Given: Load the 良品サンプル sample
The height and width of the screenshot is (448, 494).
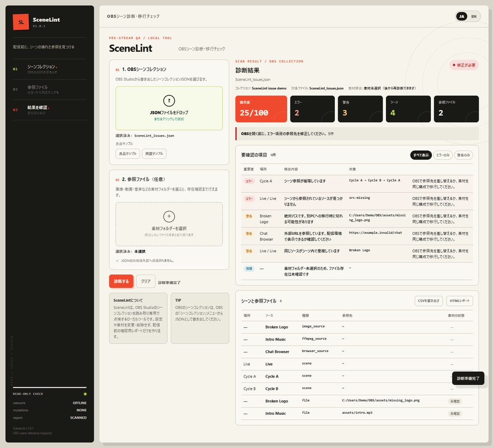Looking at the screenshot, I should tap(127, 154).
